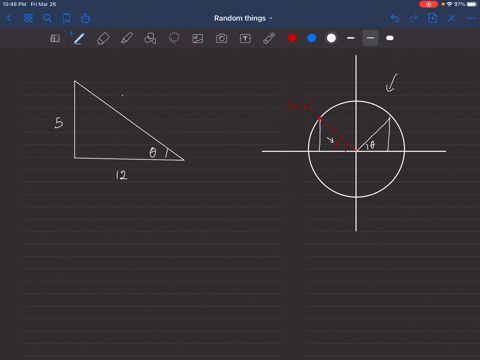Select the Highlighter tool
The height and width of the screenshot is (360, 480).
click(127, 38)
